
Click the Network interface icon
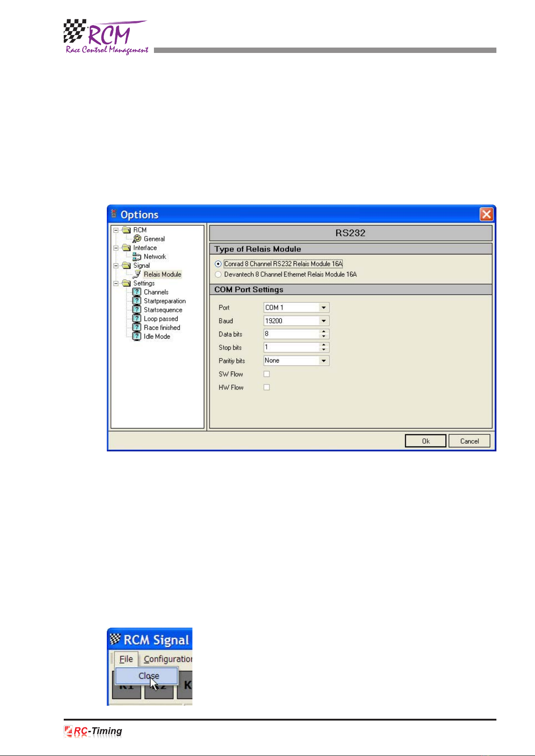click(x=137, y=257)
